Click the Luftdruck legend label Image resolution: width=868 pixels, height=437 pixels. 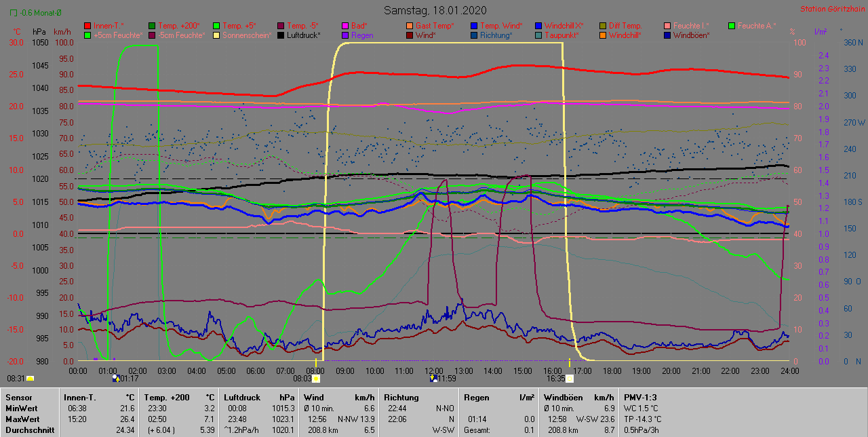(x=305, y=35)
